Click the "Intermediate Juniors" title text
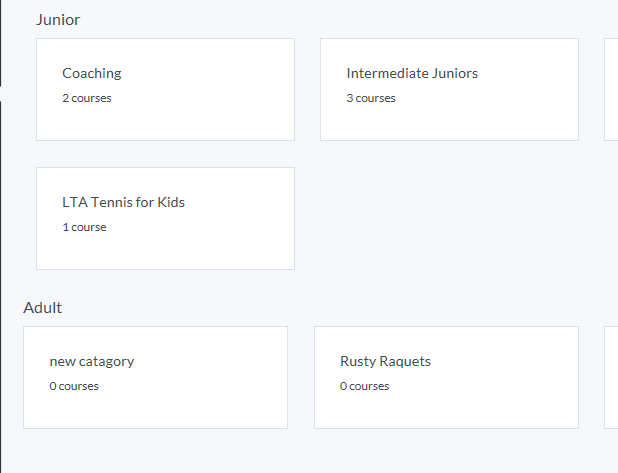 pyautogui.click(x=412, y=73)
